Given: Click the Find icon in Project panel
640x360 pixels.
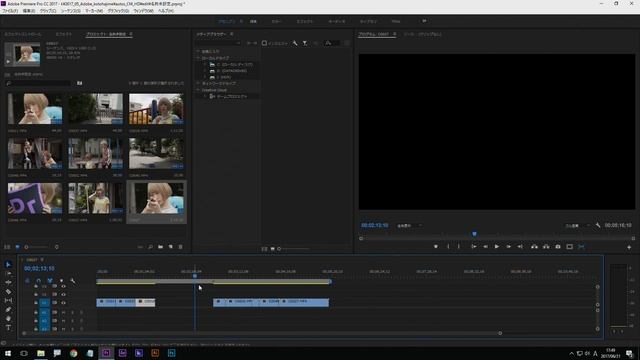Looking at the screenshot, I should pyautogui.click(x=151, y=247).
